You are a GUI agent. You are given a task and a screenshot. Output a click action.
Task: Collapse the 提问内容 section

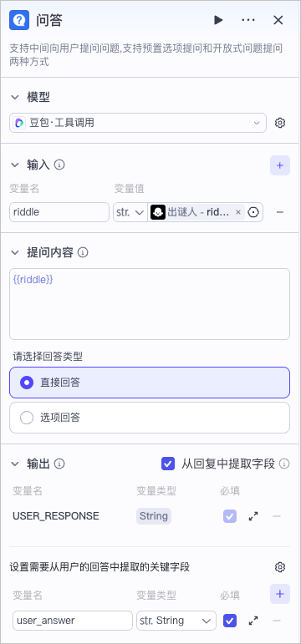pos(15,252)
